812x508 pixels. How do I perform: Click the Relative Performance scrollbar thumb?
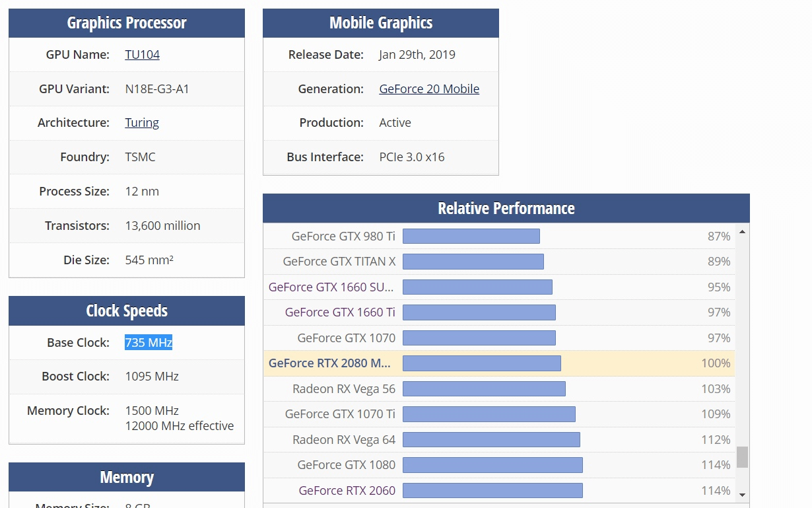(x=742, y=456)
